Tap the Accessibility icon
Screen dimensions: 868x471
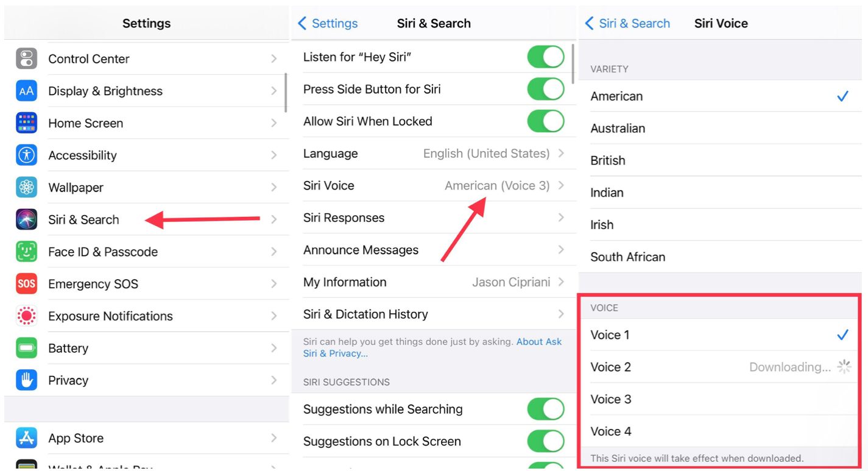[26, 155]
